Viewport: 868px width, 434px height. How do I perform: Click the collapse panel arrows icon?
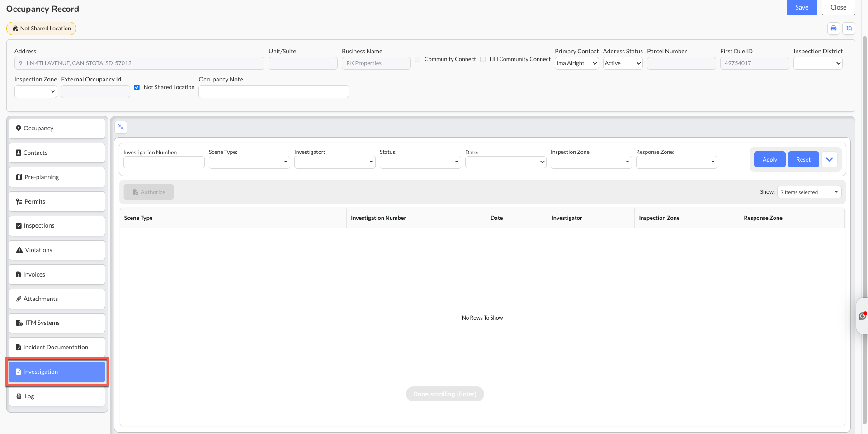(121, 127)
